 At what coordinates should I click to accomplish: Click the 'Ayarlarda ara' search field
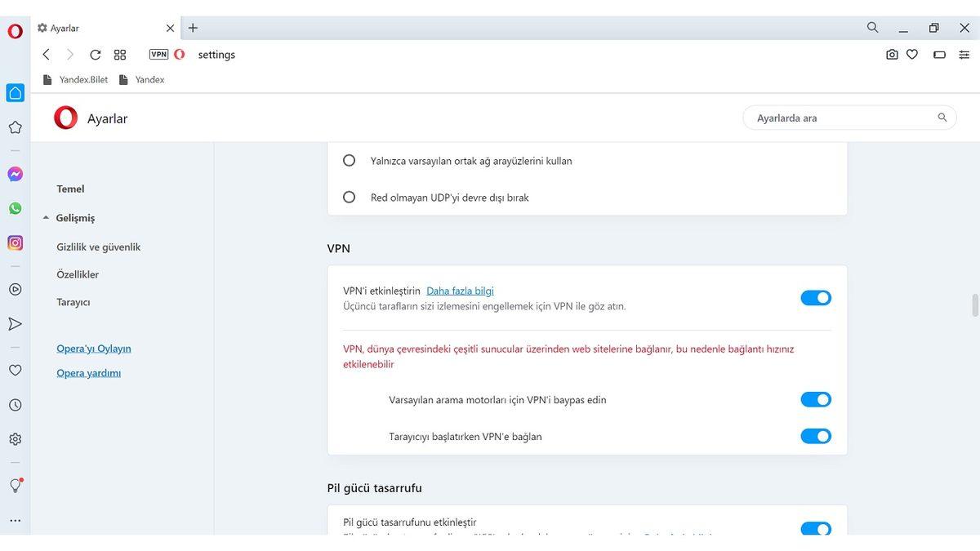tap(849, 118)
